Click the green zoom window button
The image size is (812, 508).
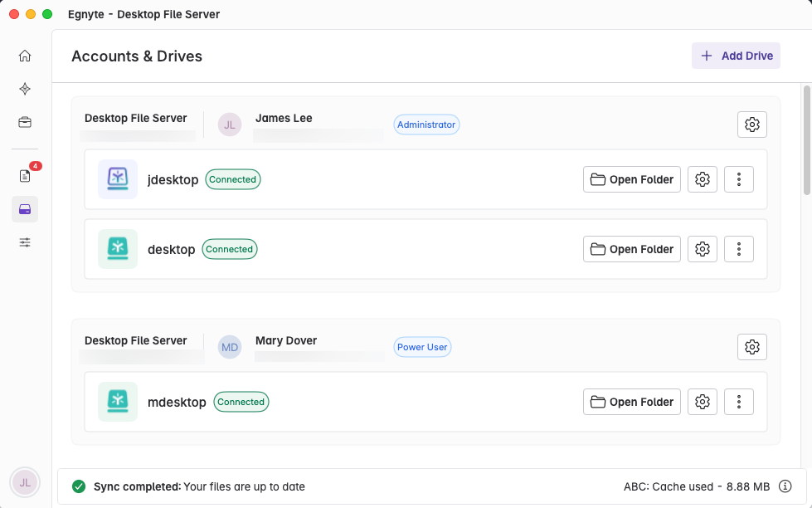(47, 14)
